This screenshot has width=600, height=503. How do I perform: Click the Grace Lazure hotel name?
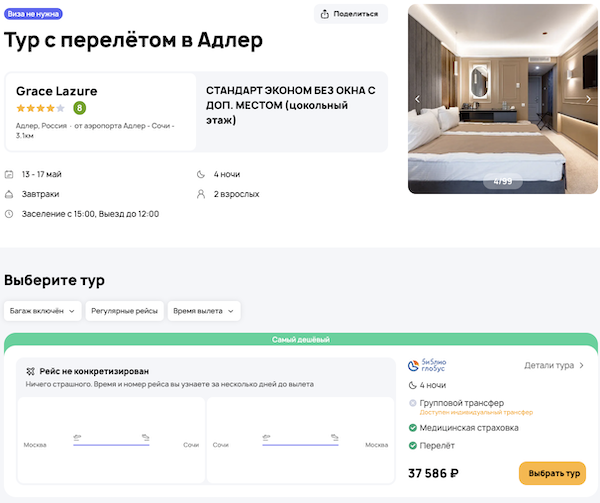pyautogui.click(x=56, y=91)
